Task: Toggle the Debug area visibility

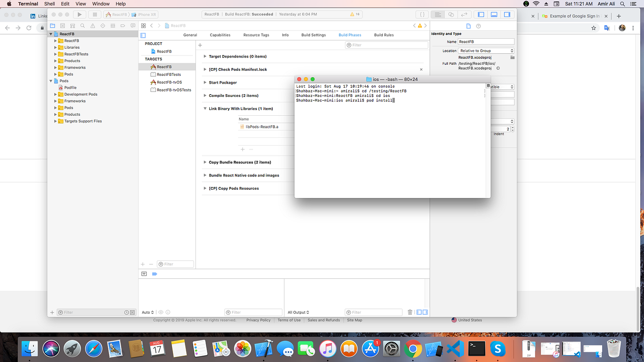Action: [494, 15]
